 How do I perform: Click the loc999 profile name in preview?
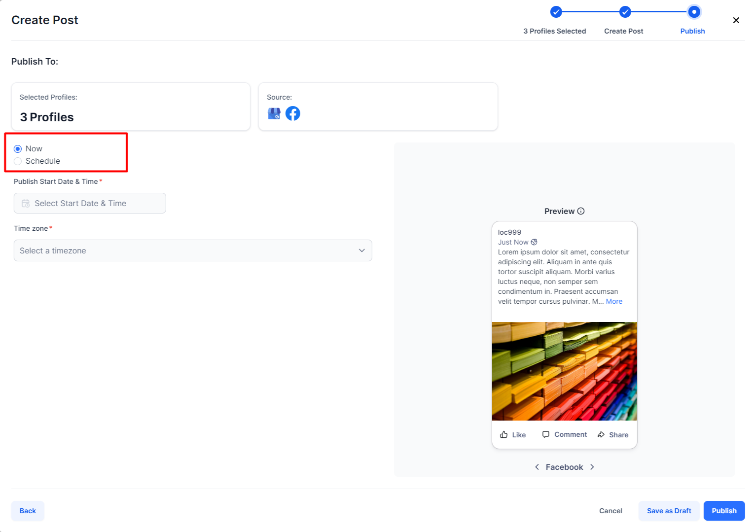pos(509,232)
